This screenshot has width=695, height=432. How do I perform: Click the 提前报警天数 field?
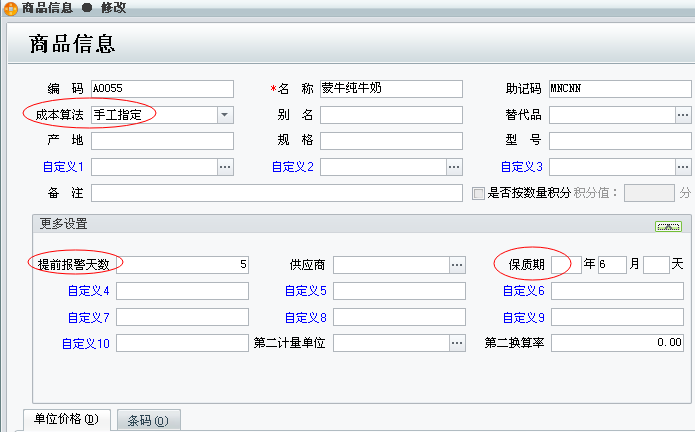182,265
